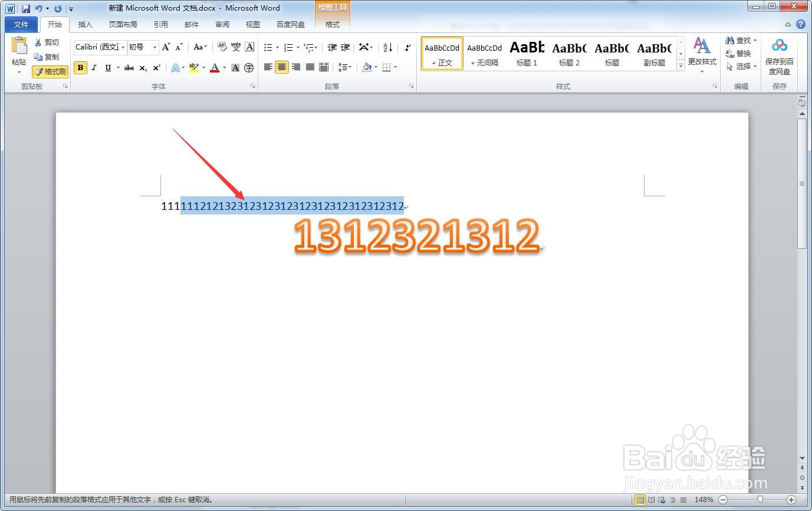The image size is (812, 511).
Task: Open line spacing dropdown
Action: 346,67
